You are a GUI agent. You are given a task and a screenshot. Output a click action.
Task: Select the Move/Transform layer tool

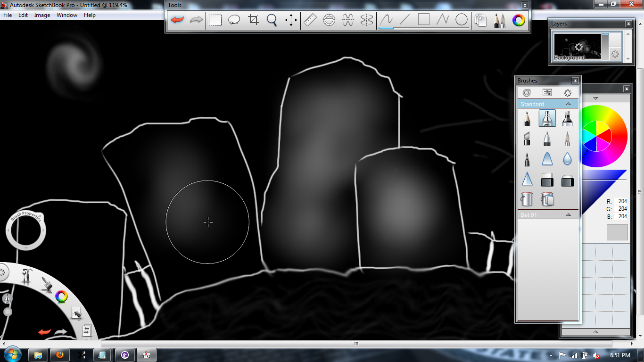pos(291,20)
